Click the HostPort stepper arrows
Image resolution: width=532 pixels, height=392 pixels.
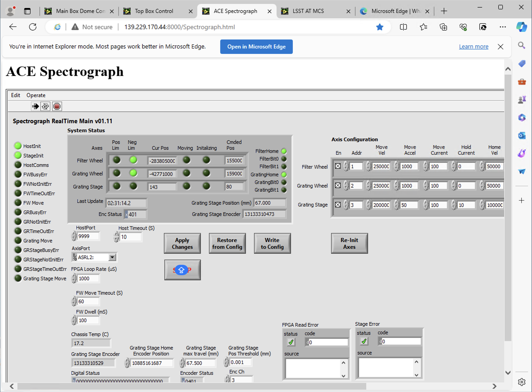(74, 236)
